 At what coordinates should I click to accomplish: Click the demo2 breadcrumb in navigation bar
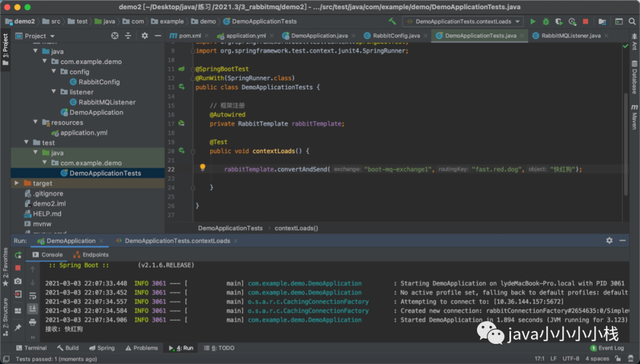20,21
